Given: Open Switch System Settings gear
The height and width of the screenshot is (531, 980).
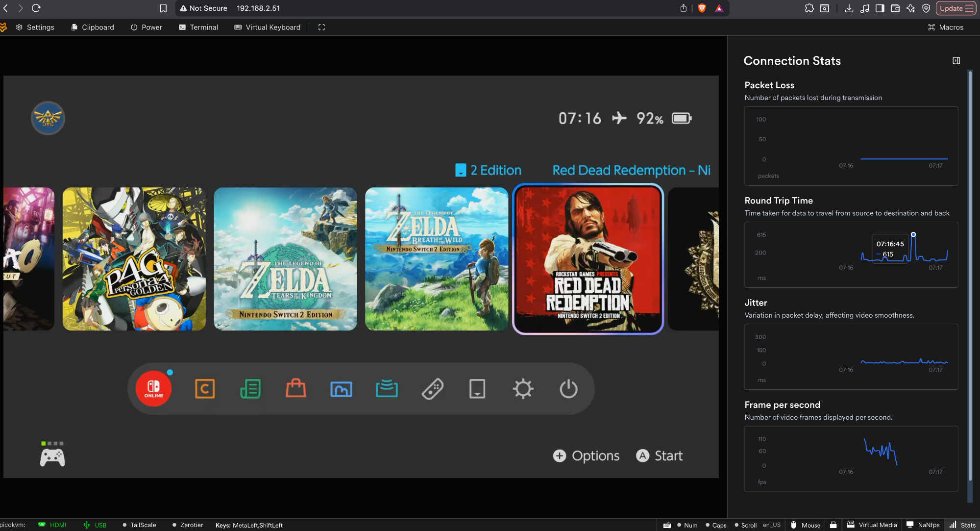Looking at the screenshot, I should (523, 389).
